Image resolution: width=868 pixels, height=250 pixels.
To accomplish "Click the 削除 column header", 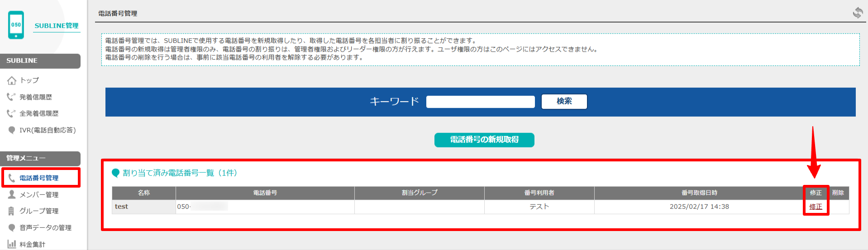I will coord(838,193).
